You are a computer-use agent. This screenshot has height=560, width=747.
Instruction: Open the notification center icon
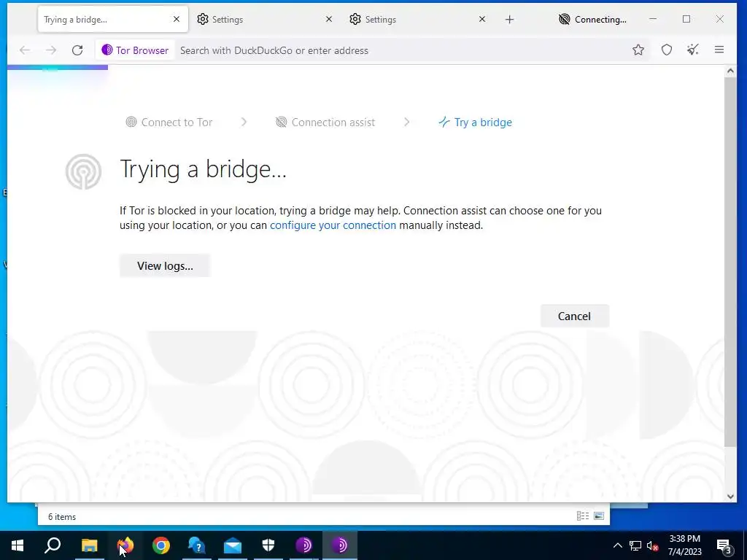pyautogui.click(x=724, y=545)
